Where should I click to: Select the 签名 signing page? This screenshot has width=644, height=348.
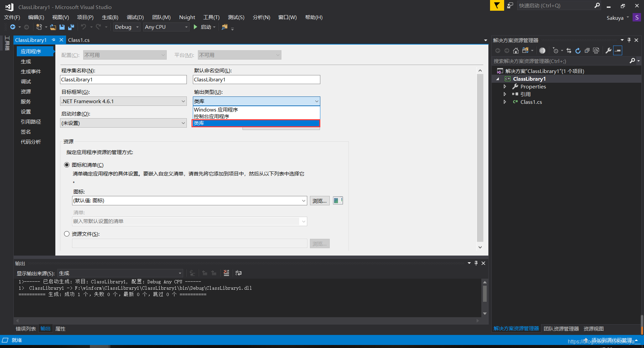click(x=26, y=132)
